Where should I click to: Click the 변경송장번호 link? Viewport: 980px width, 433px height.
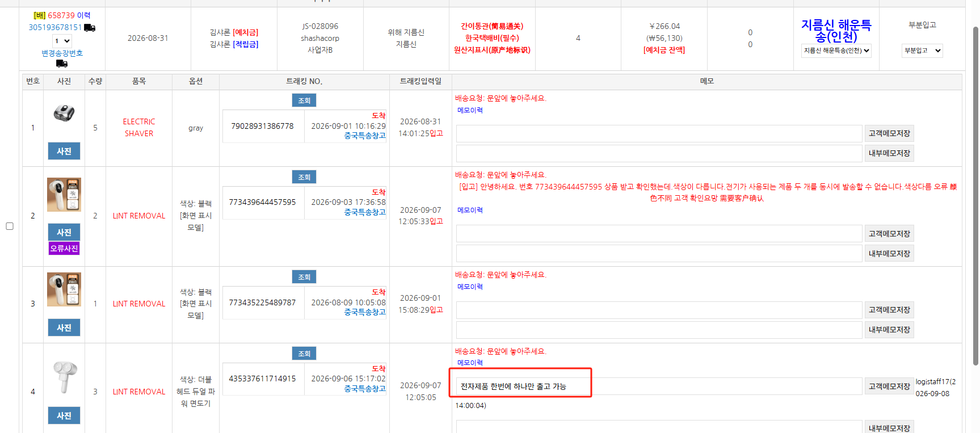[x=62, y=53]
